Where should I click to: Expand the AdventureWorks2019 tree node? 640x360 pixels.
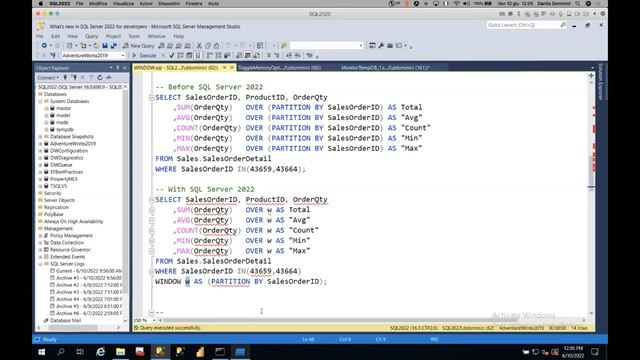tap(40, 144)
